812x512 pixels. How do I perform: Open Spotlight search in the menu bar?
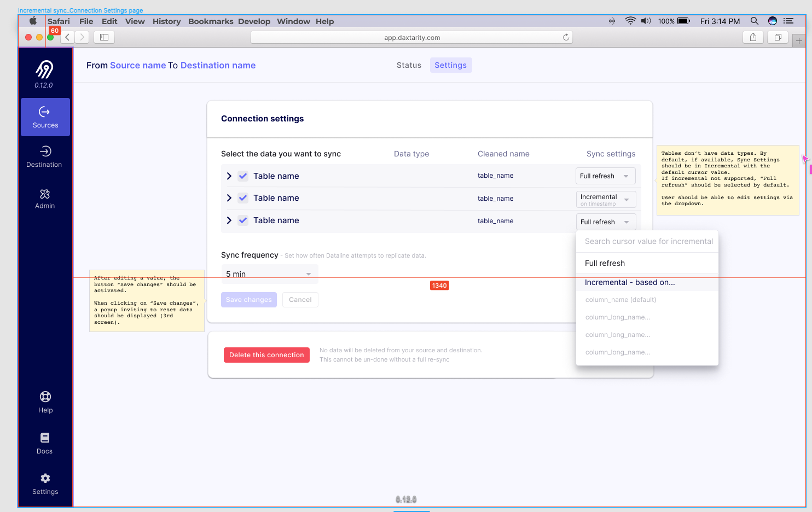pos(754,21)
